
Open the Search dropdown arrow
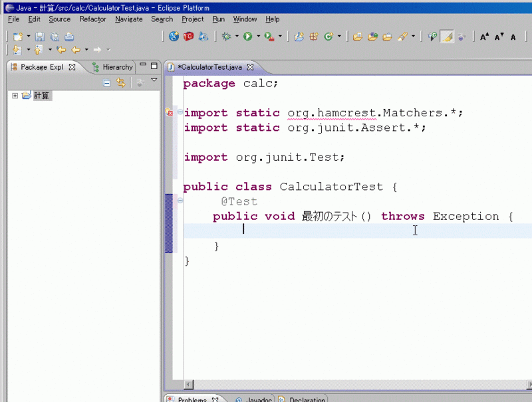413,36
